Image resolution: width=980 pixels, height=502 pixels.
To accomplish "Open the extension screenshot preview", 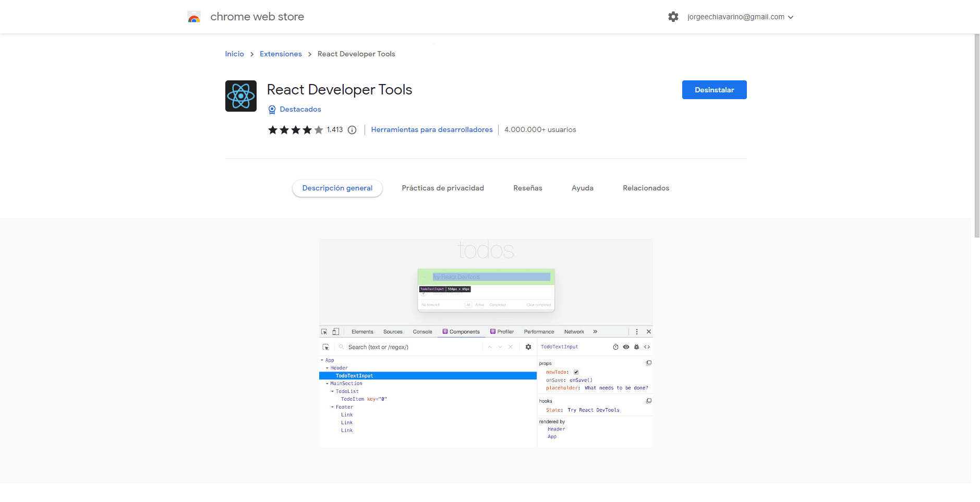I will pos(486,343).
